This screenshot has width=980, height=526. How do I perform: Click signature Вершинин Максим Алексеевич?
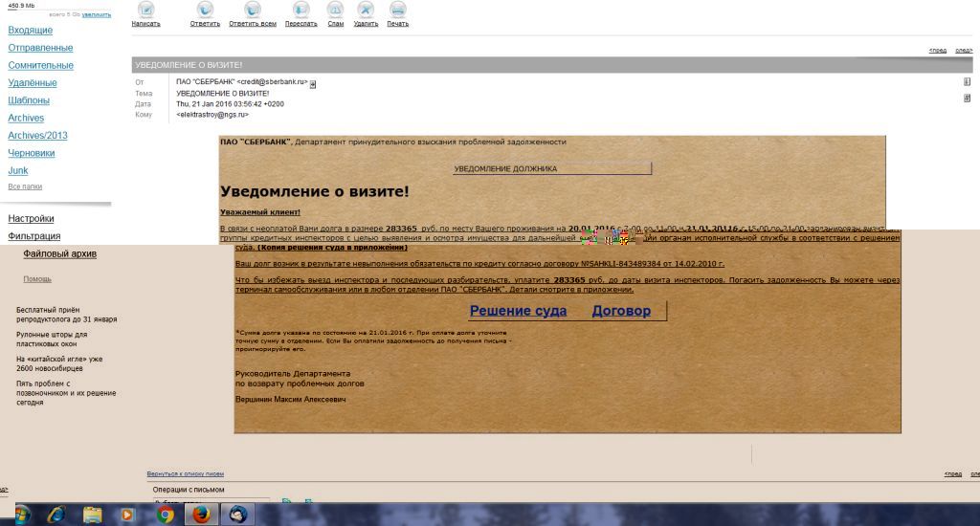click(x=291, y=399)
